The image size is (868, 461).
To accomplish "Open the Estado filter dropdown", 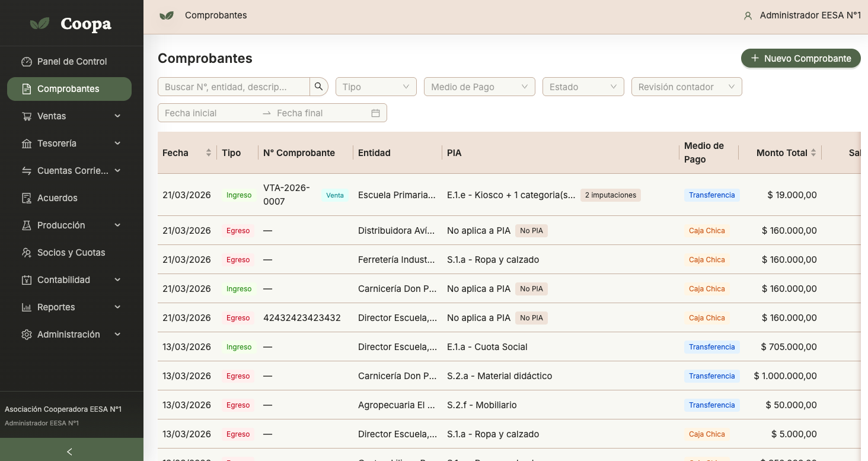I will tap(583, 87).
